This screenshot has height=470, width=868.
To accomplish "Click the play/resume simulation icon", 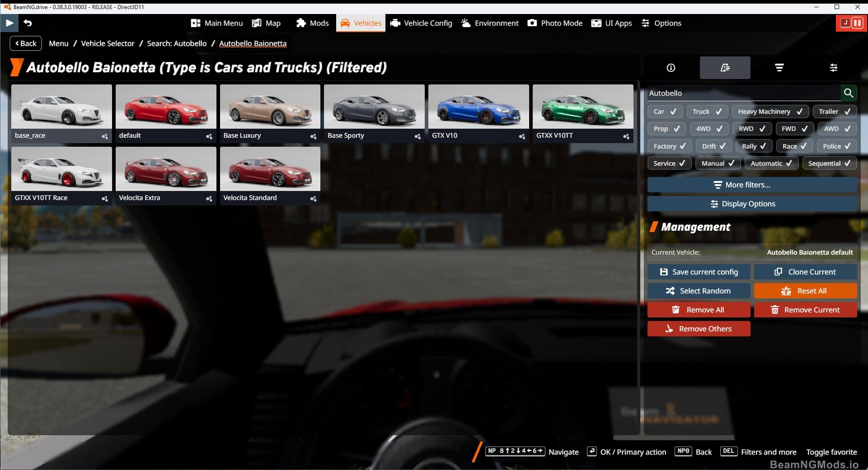I will point(9,23).
